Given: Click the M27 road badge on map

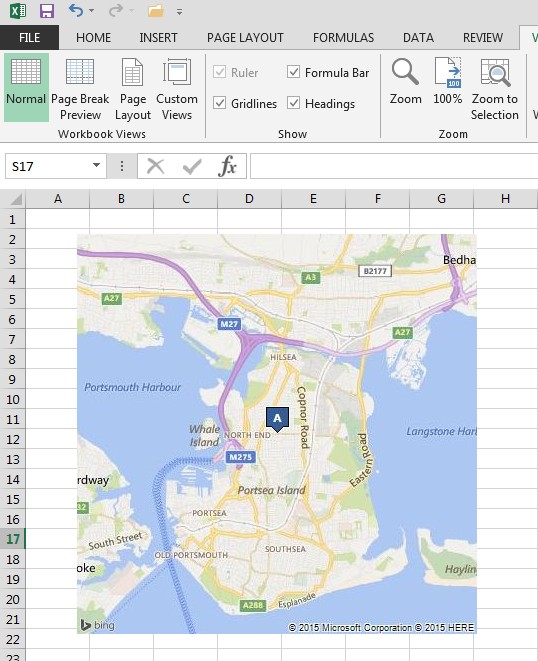Looking at the screenshot, I should point(229,324).
